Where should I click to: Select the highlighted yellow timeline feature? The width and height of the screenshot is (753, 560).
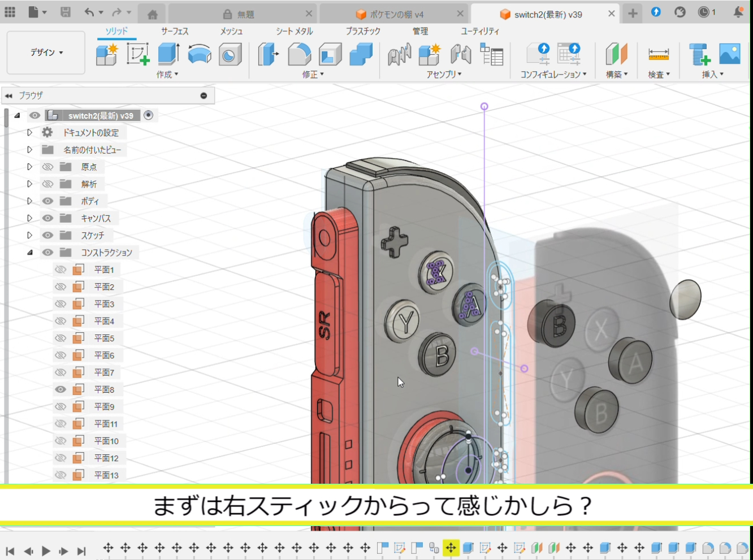[451, 548]
